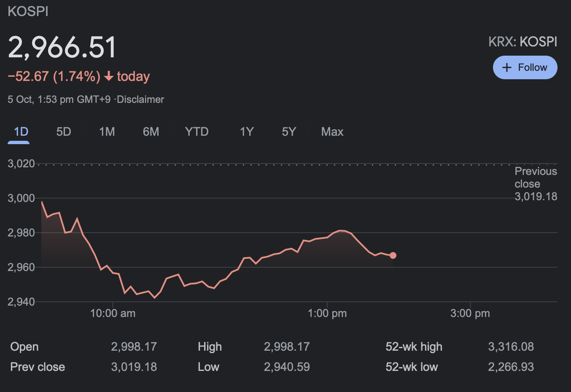Click the 3,020 y-axis label

(21, 164)
